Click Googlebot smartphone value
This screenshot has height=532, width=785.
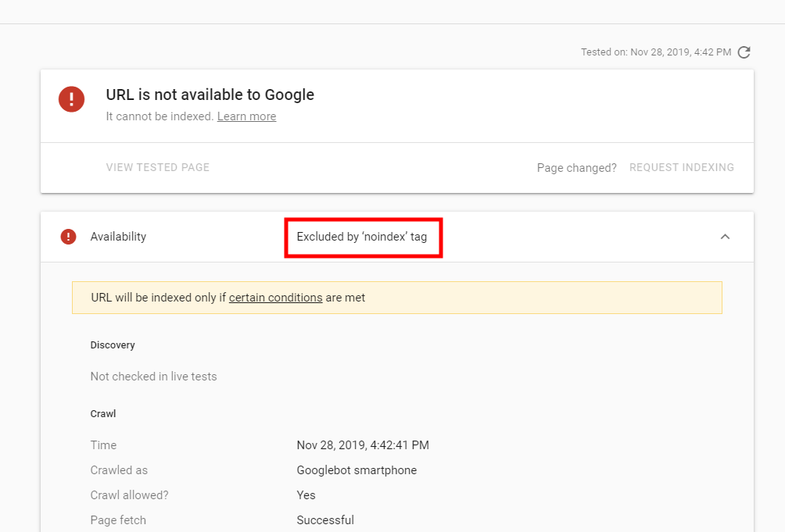click(x=357, y=470)
